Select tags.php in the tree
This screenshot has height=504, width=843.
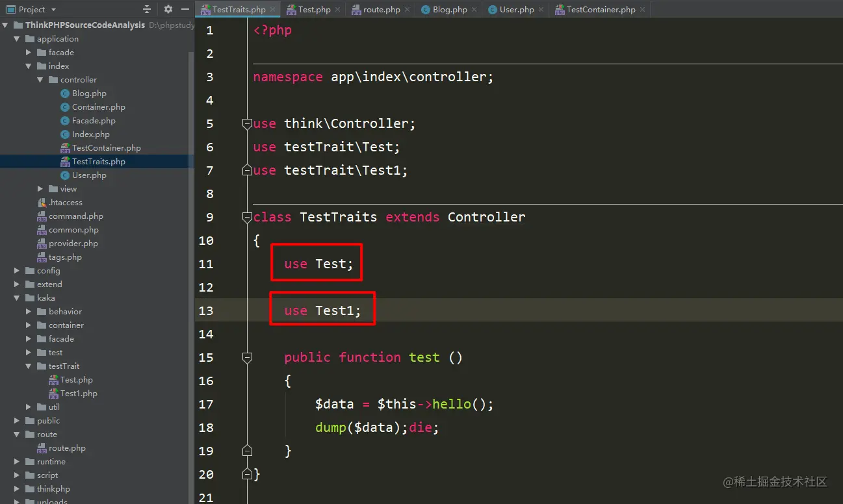pos(65,257)
